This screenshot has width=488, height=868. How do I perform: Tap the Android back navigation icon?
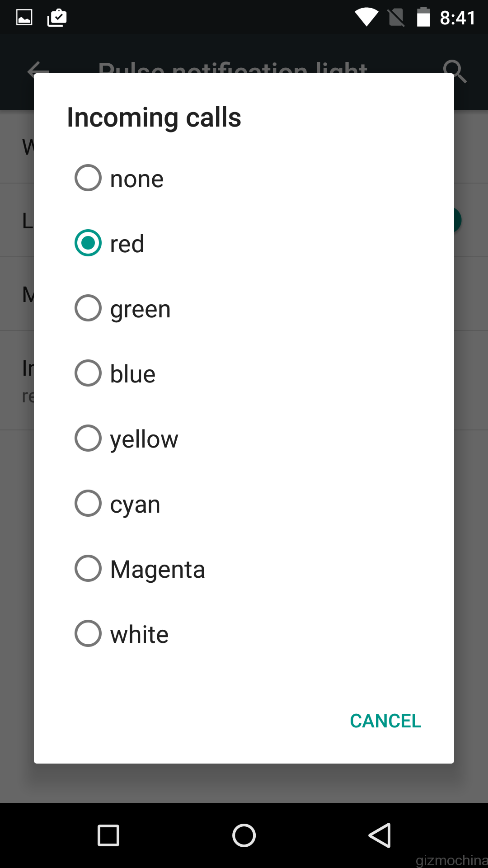[380, 835]
